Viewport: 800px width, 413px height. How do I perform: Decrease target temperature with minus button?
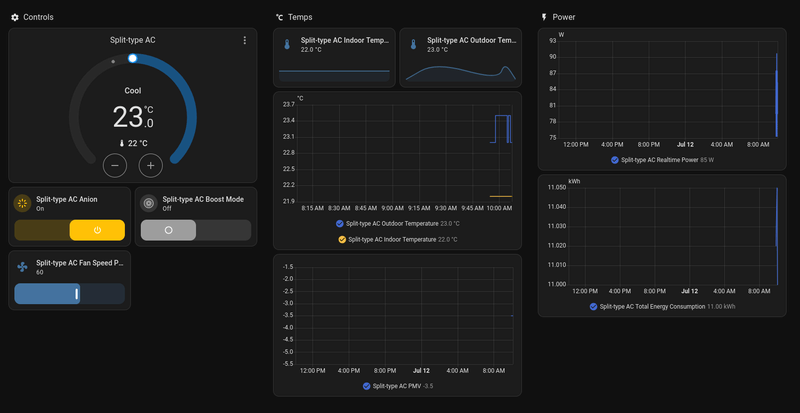pyautogui.click(x=115, y=165)
